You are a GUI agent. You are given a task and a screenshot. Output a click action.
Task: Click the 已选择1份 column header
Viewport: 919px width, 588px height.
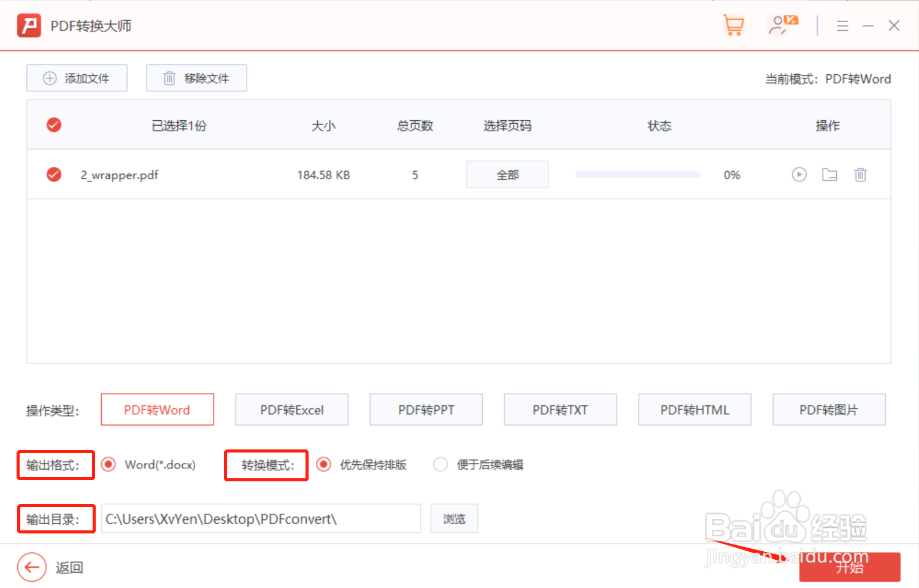click(x=179, y=126)
